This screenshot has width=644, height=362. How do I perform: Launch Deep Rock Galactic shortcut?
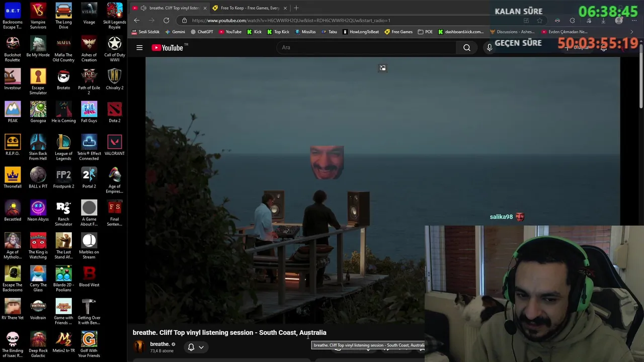(38, 344)
